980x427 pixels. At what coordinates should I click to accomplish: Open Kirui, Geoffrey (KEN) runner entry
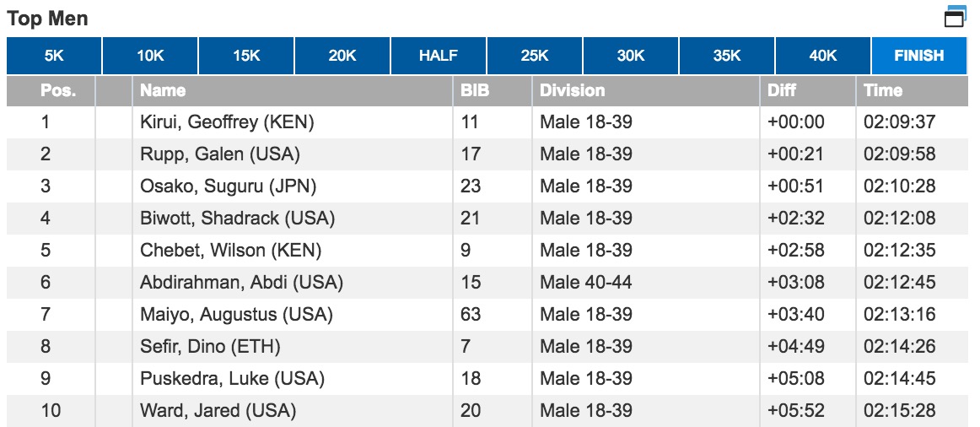click(x=227, y=122)
